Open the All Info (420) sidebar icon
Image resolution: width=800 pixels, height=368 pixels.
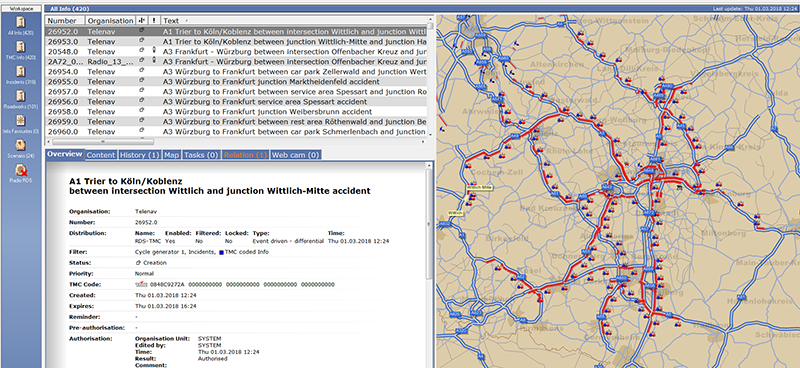[x=21, y=23]
